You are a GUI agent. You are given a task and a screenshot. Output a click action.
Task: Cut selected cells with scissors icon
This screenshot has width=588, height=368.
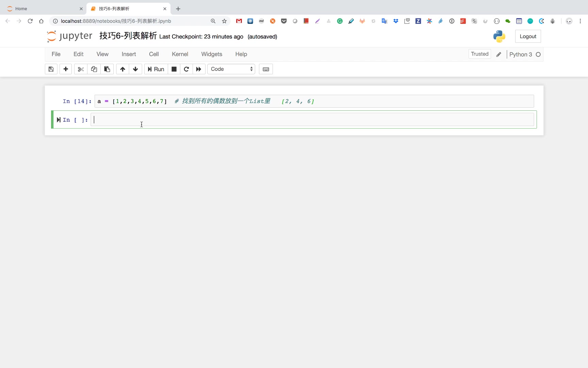coord(81,69)
